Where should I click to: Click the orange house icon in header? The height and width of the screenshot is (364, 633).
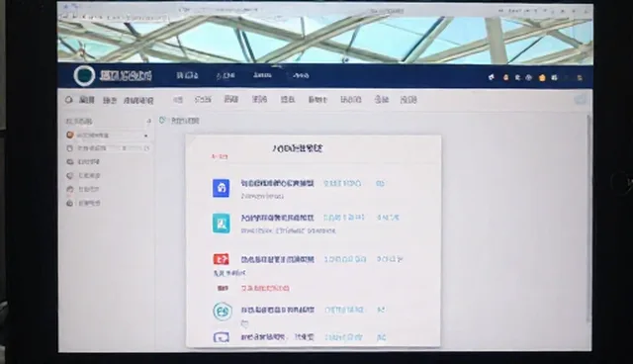tap(542, 77)
